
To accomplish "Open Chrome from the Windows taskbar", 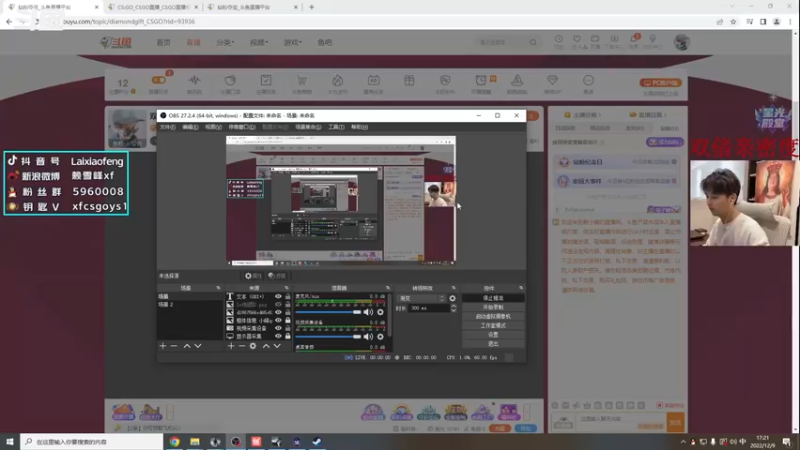I will point(174,442).
